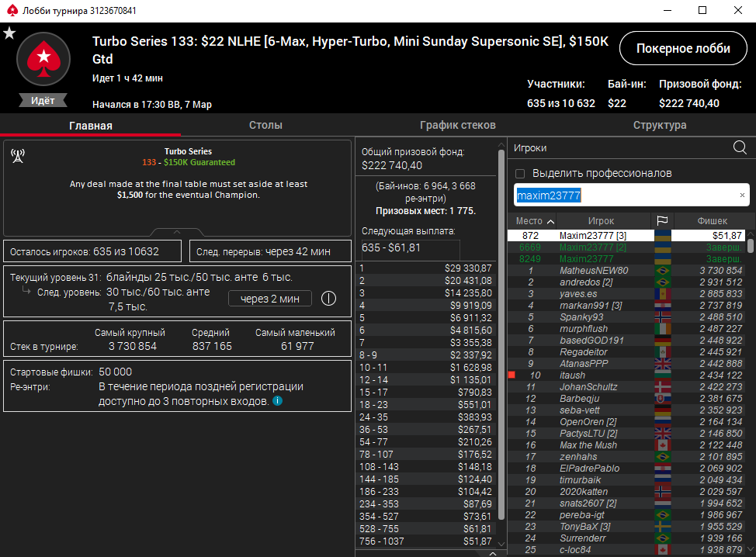Toggle the favorite star for this tournament
This screenshot has height=557, width=756.
9,33
